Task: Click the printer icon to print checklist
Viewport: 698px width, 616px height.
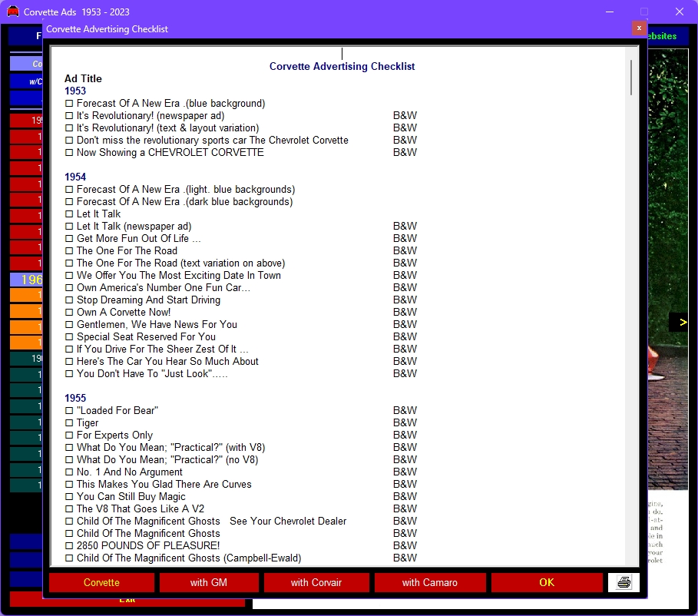Action: click(624, 582)
